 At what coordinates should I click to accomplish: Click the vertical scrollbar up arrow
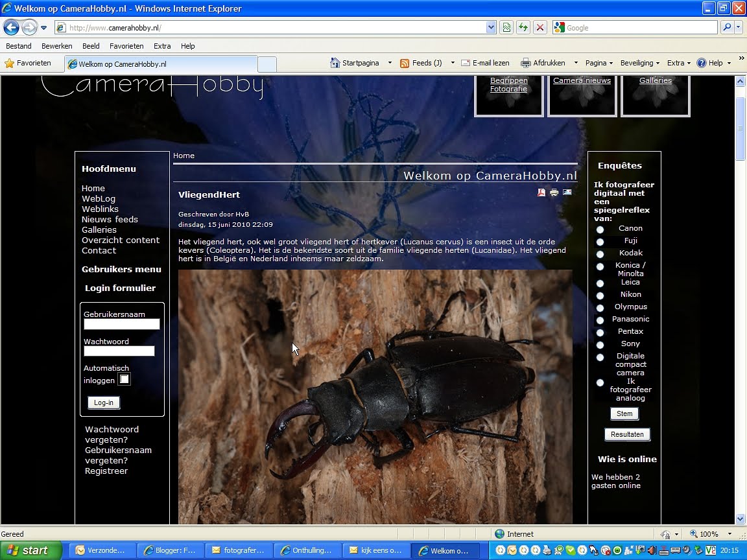click(740, 82)
